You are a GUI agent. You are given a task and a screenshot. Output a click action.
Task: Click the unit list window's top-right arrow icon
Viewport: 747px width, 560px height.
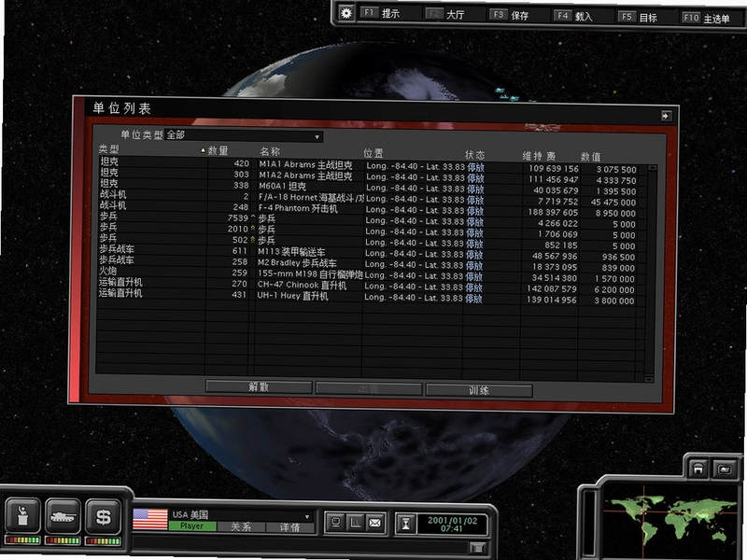(x=666, y=116)
